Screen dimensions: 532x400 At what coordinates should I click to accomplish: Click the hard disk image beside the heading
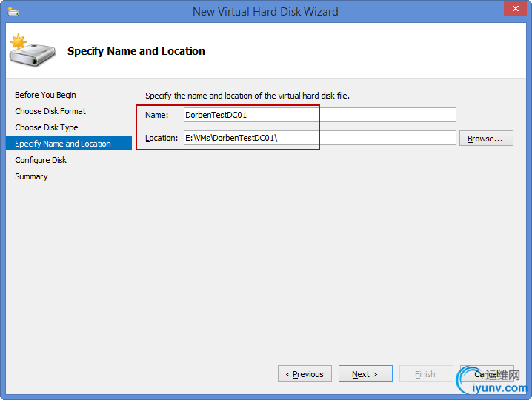[33, 50]
